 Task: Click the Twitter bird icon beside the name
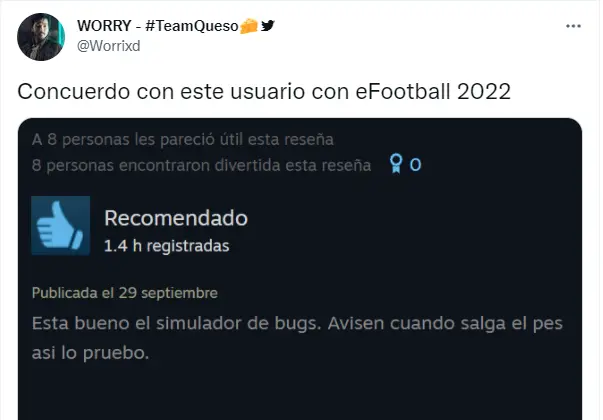[268, 26]
